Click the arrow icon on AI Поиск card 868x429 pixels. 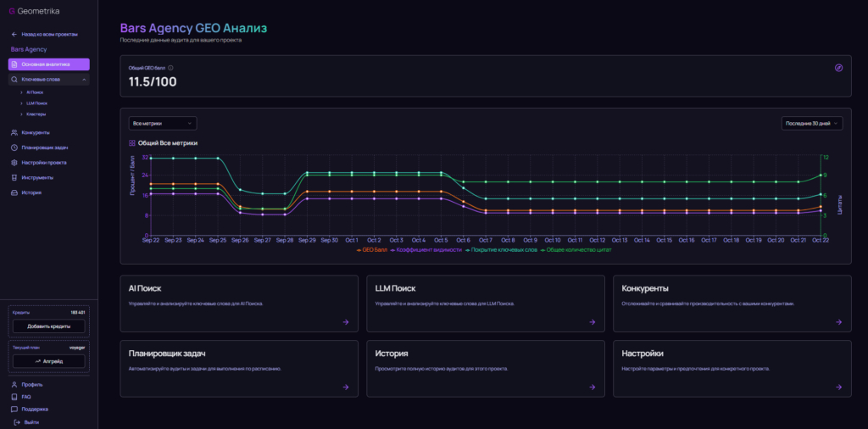coord(346,322)
